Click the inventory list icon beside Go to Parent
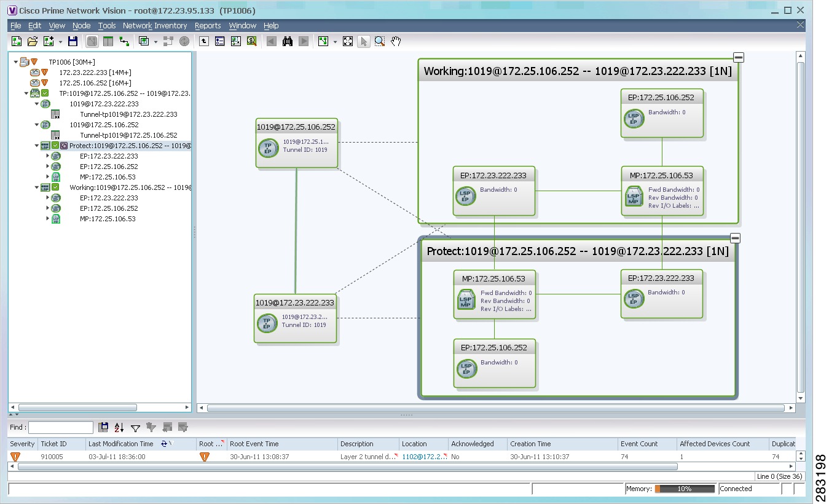Screen dimensions: 829x504 [x=220, y=41]
